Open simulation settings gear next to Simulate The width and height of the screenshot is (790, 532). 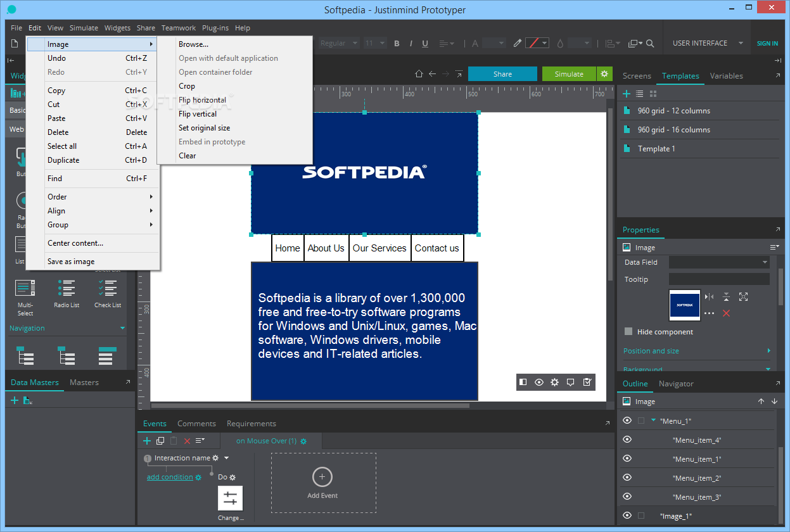click(x=604, y=74)
